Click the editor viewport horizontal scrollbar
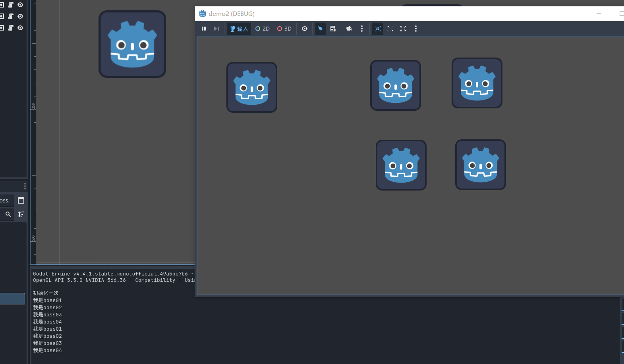The height and width of the screenshot is (364, 624). pyautogui.click(x=115, y=263)
